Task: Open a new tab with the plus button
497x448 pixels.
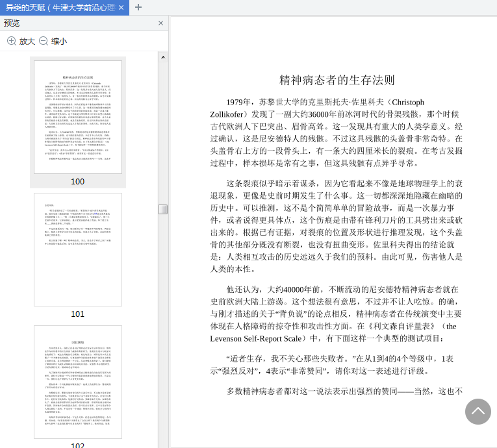Action: pyautogui.click(x=138, y=7)
